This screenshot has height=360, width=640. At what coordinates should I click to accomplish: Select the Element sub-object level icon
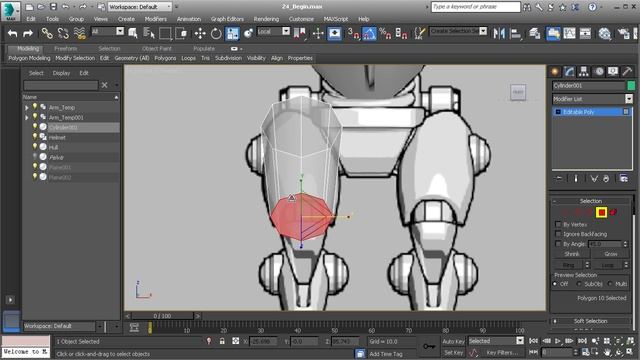click(x=613, y=212)
